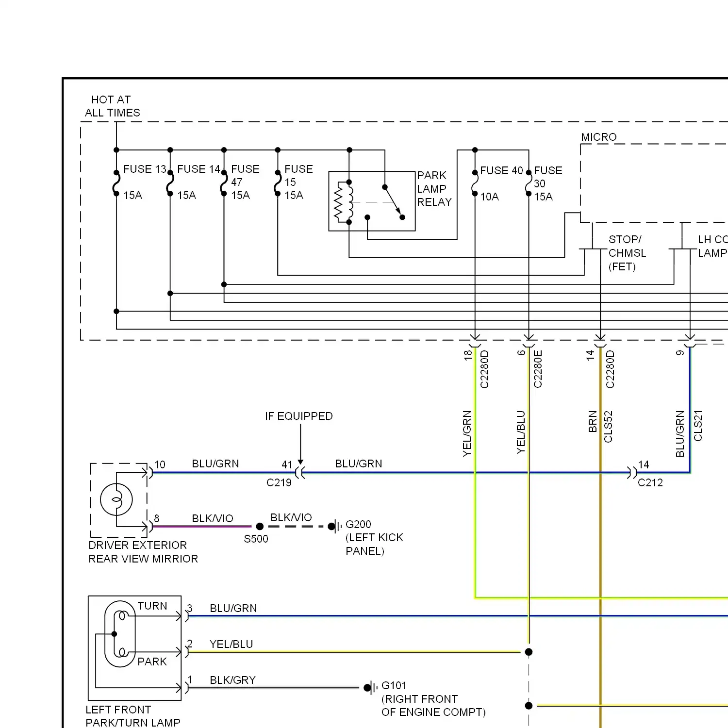This screenshot has width=728, height=728.
Task: Click the mirror lamp bulb symbol
Action: (116, 499)
